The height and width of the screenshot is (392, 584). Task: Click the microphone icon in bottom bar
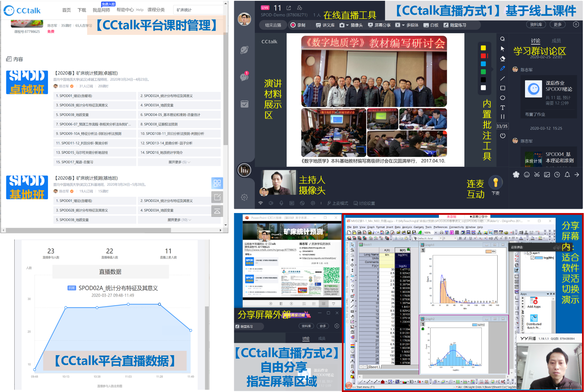pyautogui.click(x=281, y=203)
